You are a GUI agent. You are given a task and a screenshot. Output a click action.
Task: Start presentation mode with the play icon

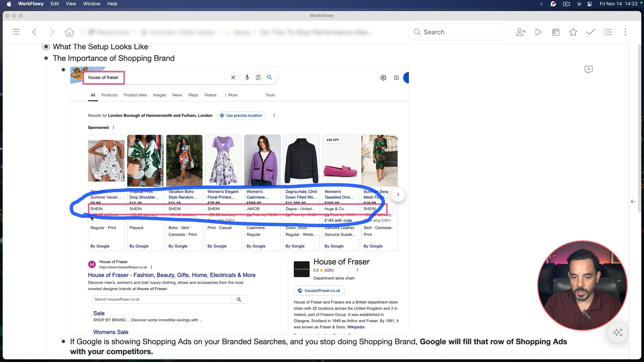coord(538,32)
